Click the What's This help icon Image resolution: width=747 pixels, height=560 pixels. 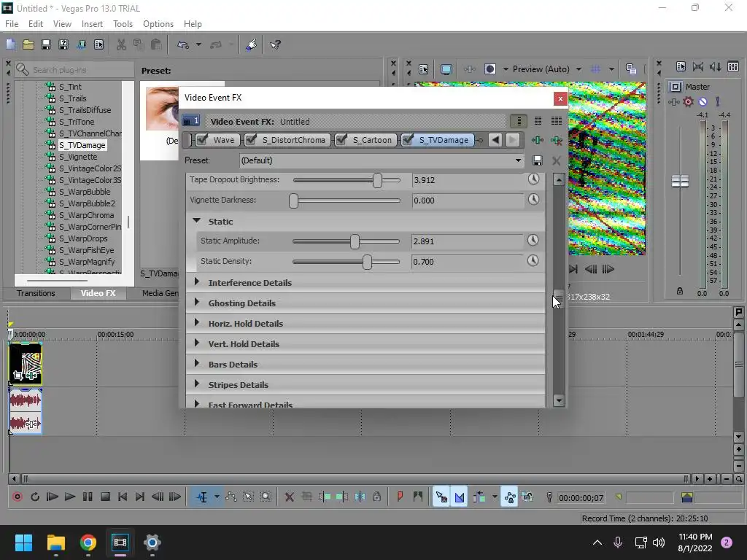pyautogui.click(x=275, y=44)
